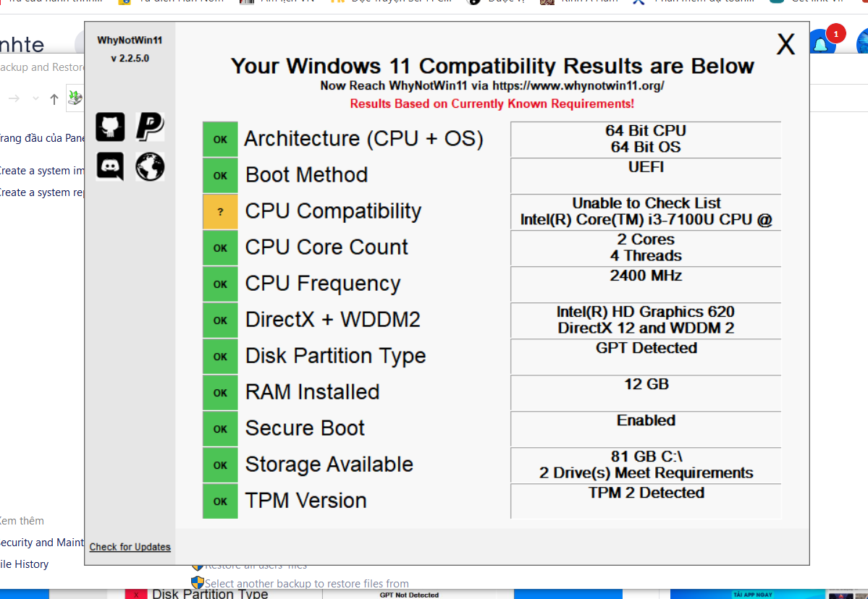Click the yellow CPU Compatibility status box

(220, 211)
